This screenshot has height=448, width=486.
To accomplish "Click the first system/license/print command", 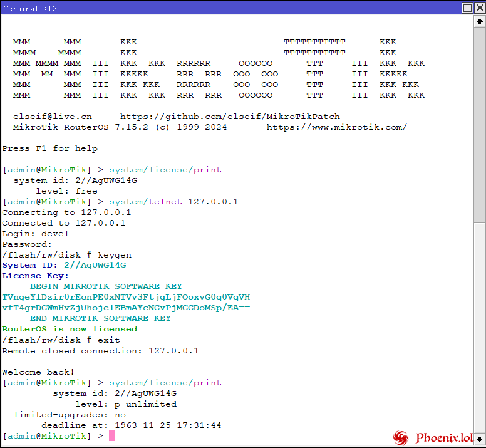I will [x=165, y=170].
